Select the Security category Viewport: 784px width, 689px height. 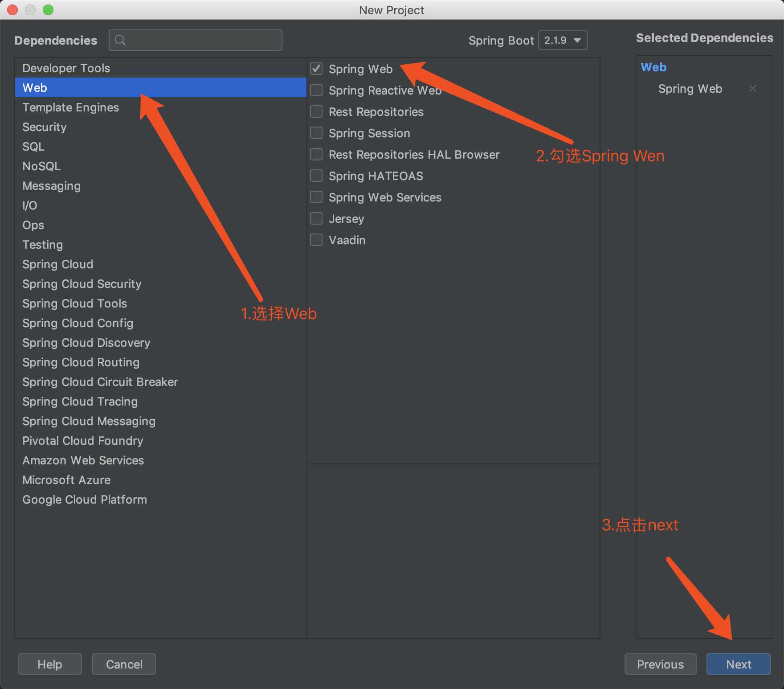coord(160,127)
